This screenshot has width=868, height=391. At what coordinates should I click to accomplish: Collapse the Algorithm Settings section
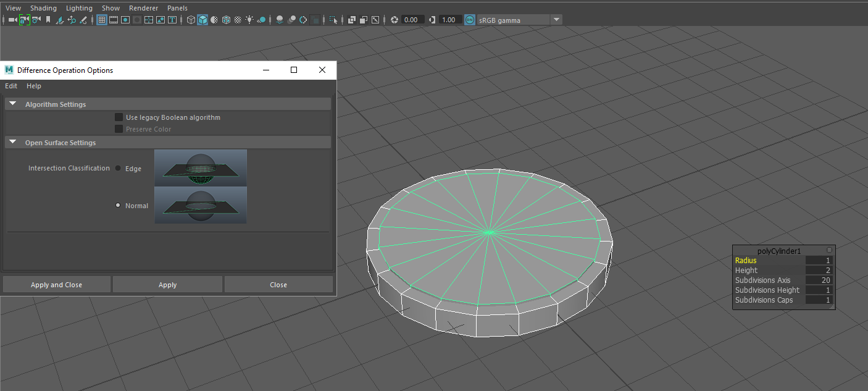click(x=13, y=103)
